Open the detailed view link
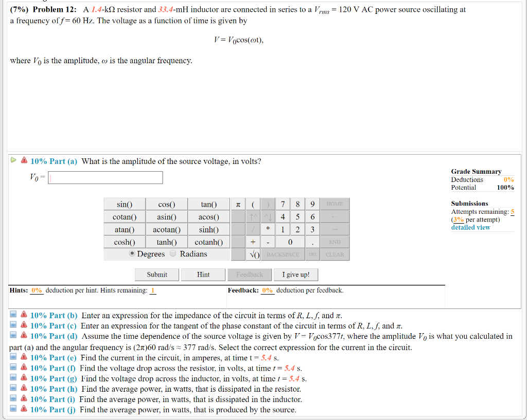Viewport: 527px width, 420px height. [x=470, y=227]
